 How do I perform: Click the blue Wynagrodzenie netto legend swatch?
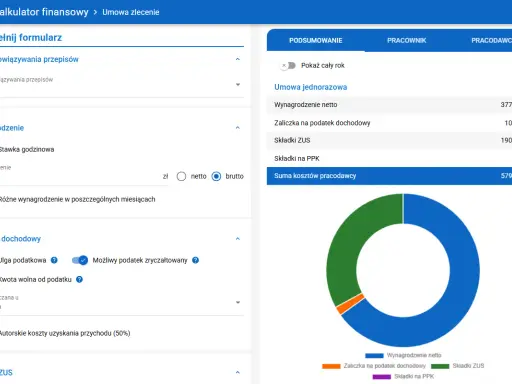[x=374, y=355]
